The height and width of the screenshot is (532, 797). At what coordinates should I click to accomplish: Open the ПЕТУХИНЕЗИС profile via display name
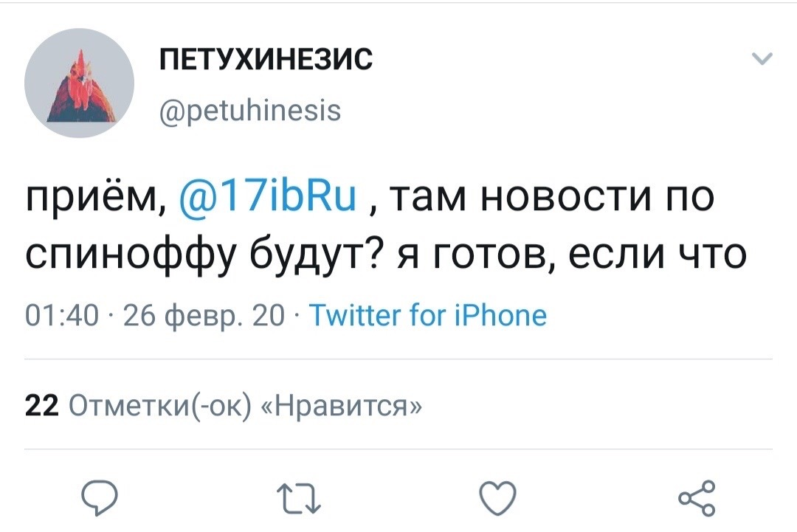[266, 58]
